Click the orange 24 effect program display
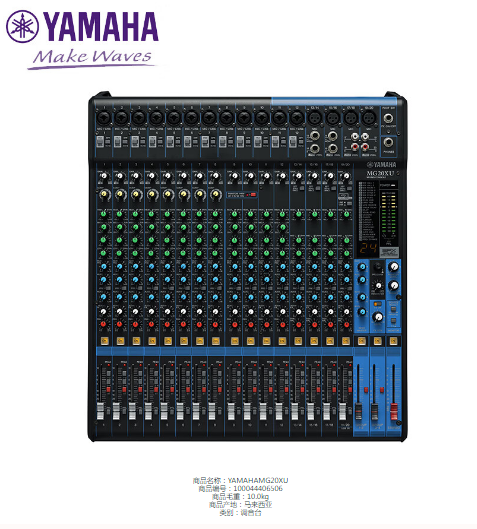The image size is (477, 529). [368, 248]
